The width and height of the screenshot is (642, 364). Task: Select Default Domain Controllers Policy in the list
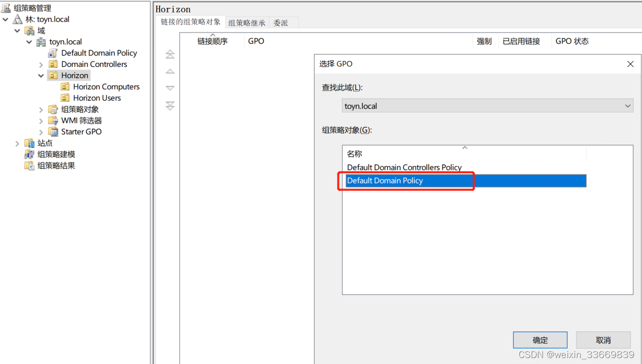(x=404, y=167)
